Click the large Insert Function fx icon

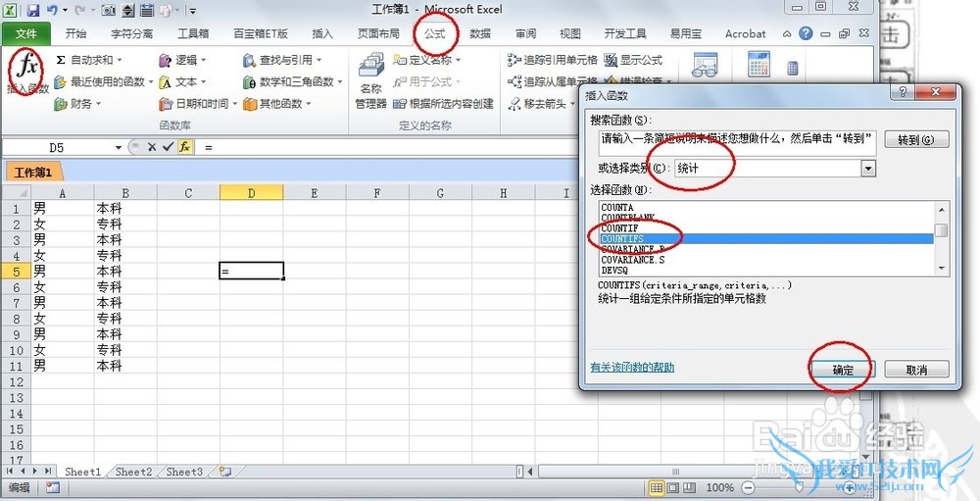point(28,65)
